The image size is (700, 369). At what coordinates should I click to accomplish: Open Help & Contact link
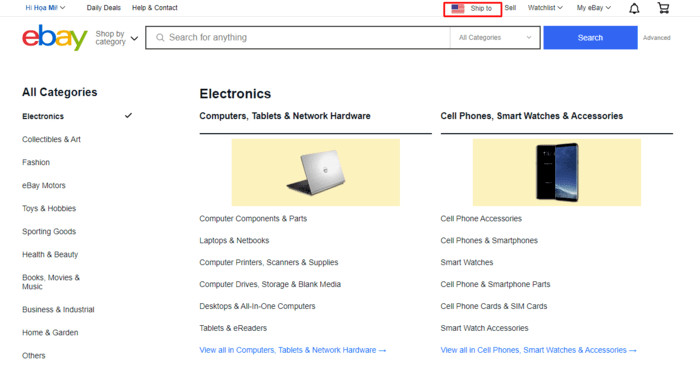(154, 8)
